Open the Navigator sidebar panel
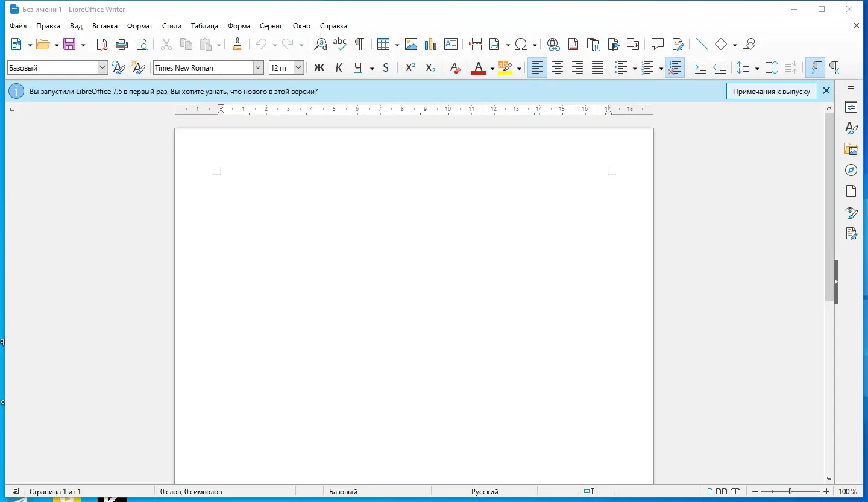Viewport: 868px width, 502px height. [x=851, y=170]
